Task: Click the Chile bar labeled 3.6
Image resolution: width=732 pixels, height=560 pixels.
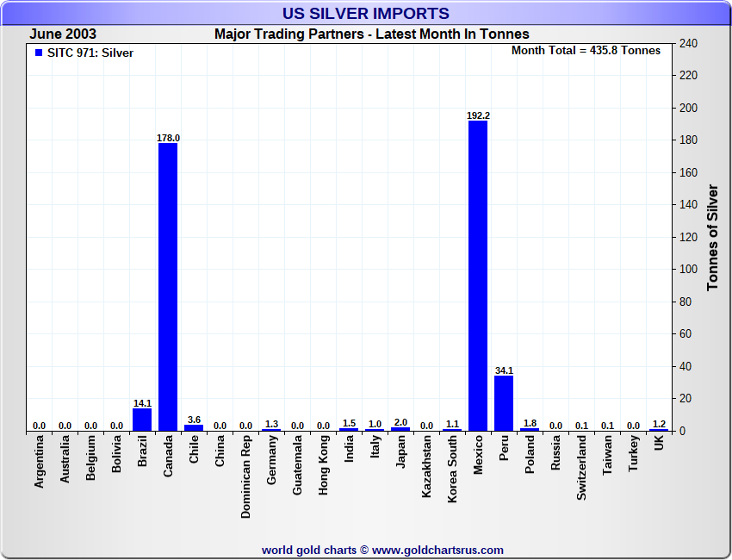Action: tap(194, 427)
